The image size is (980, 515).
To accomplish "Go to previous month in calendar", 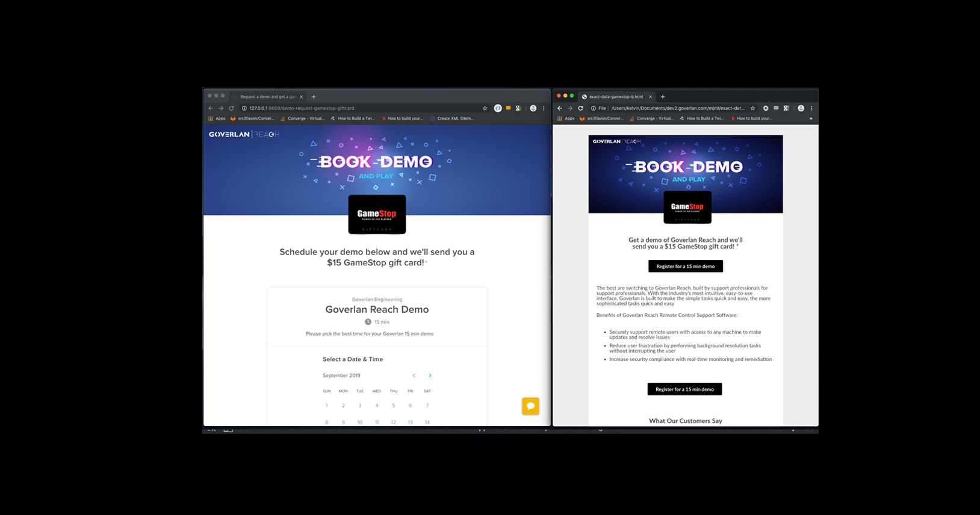I will coord(414,375).
